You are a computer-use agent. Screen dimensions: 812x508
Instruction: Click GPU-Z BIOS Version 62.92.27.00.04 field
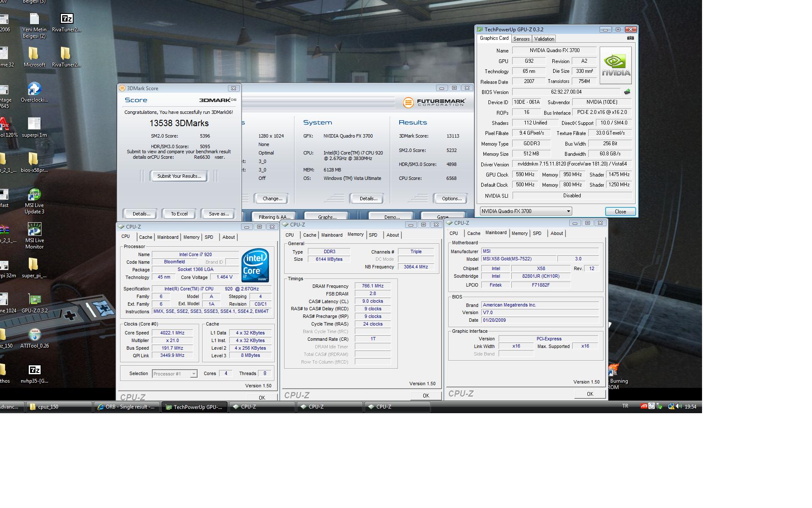click(x=566, y=92)
